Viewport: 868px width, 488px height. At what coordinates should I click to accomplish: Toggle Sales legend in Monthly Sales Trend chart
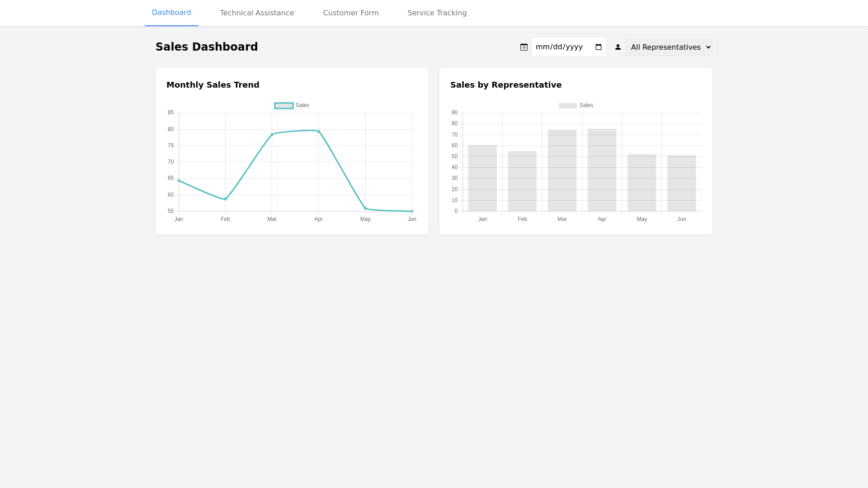292,105
